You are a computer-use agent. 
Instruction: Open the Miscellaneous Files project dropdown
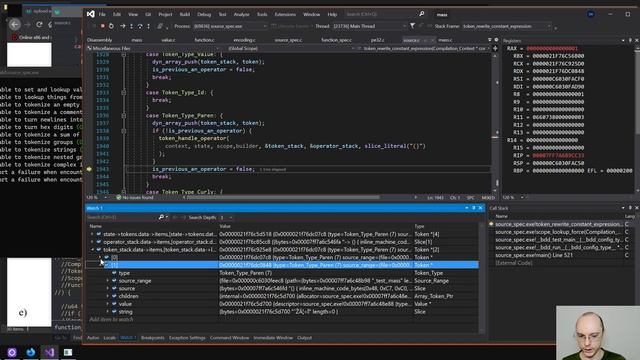pos(153,48)
